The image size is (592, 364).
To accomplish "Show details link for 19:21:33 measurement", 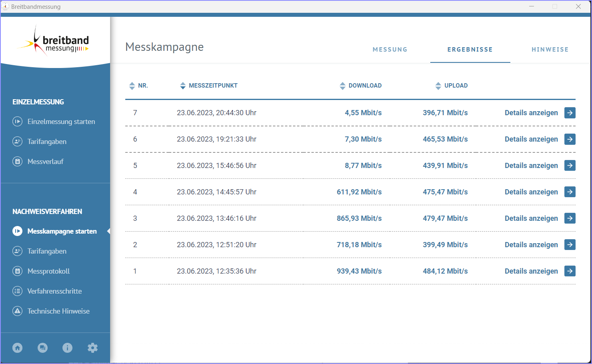I will [x=531, y=139].
